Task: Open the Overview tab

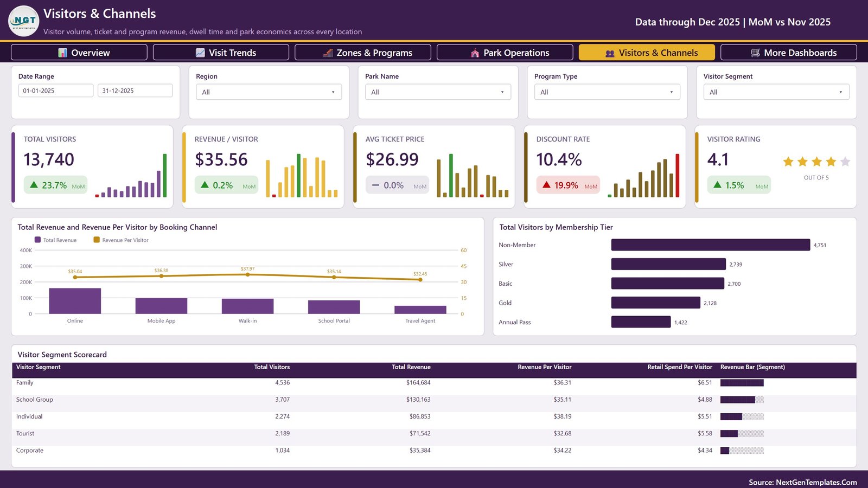Action: (x=79, y=53)
